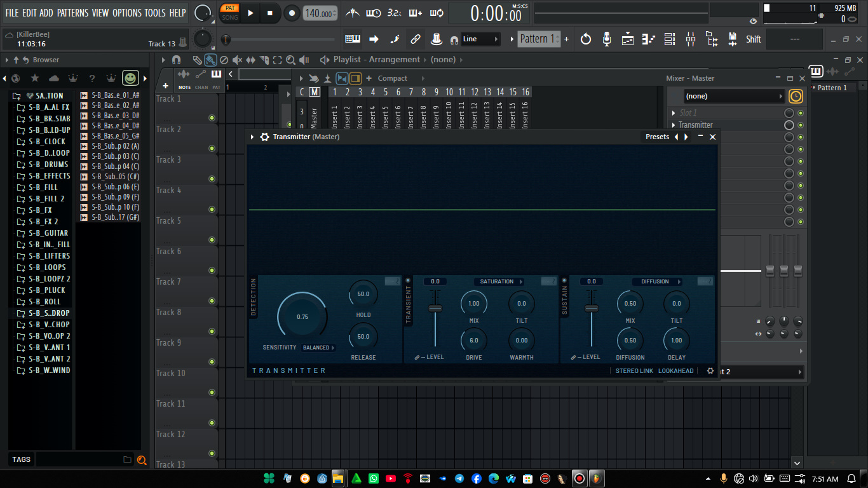
Task: Open Mixer 'Compact' layout dropdown
Action: click(x=393, y=78)
